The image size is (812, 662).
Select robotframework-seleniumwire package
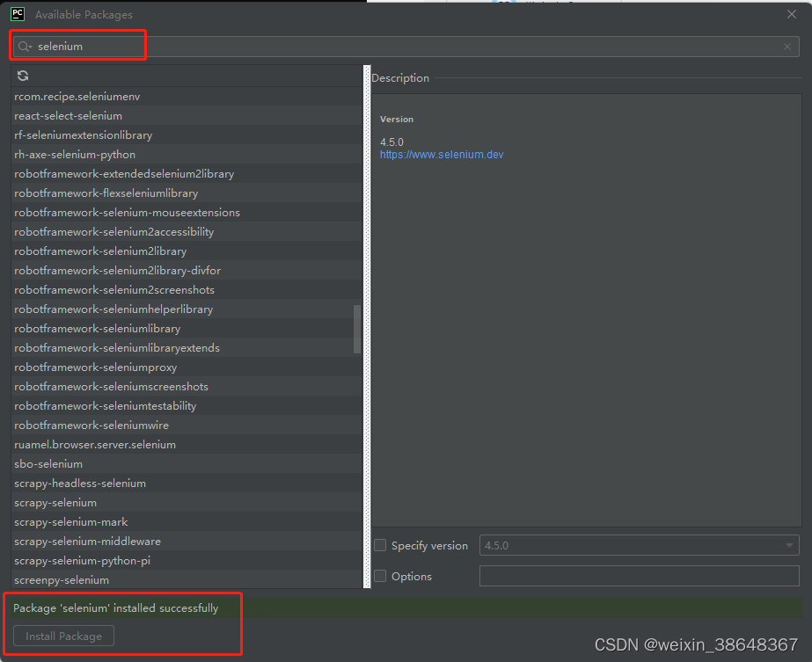click(187, 425)
